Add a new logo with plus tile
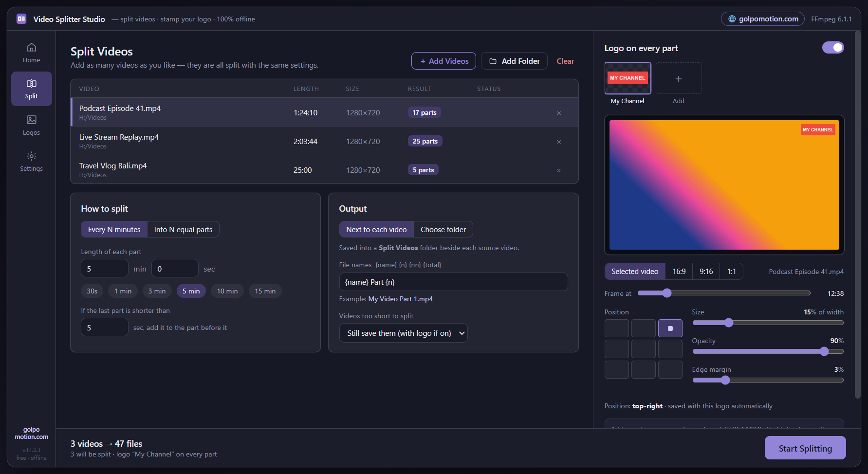The width and height of the screenshot is (868, 474). coord(679,78)
